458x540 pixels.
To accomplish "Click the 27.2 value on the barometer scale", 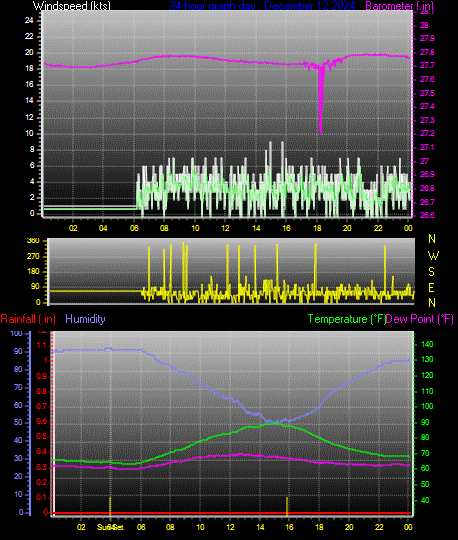I will coord(427,133).
